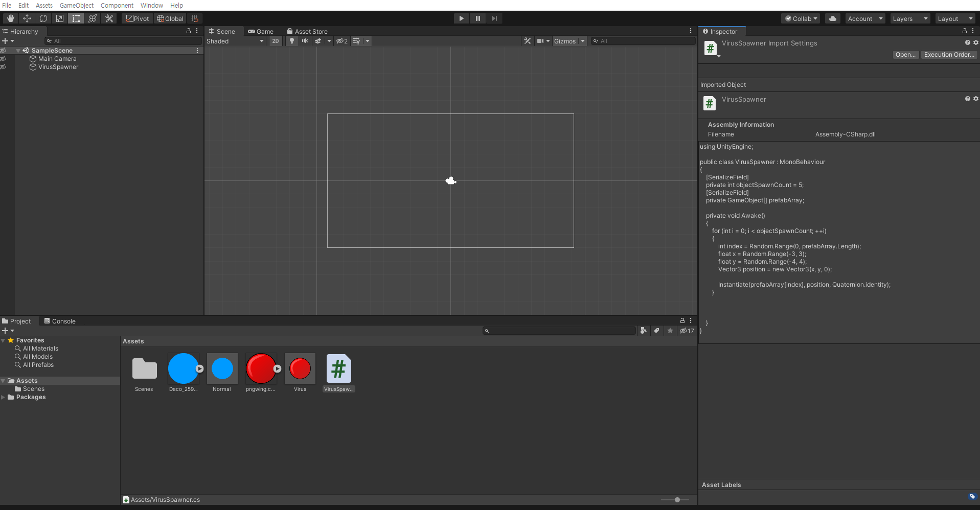Select the Normal sprite asset
This screenshot has width=980, height=510.
222,373
